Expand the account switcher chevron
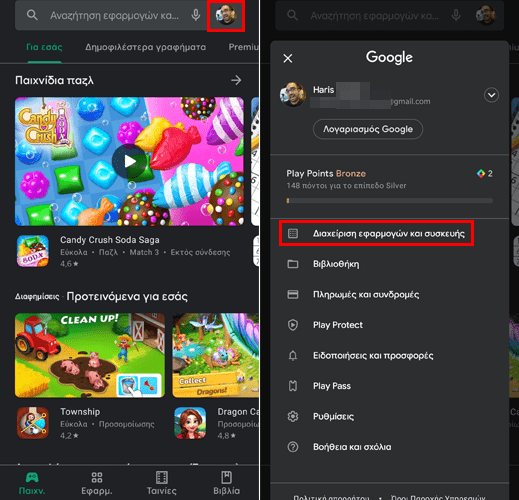Viewport: 519px width, 500px height. (x=491, y=95)
